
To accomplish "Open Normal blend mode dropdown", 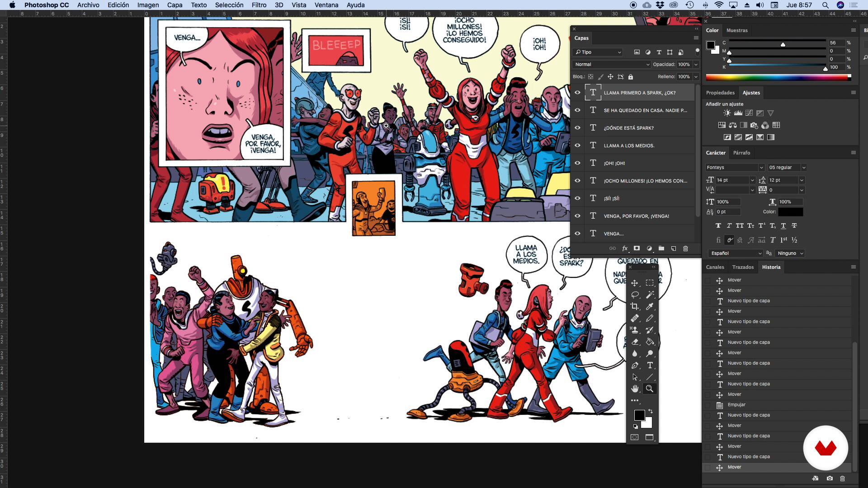I will pos(611,65).
